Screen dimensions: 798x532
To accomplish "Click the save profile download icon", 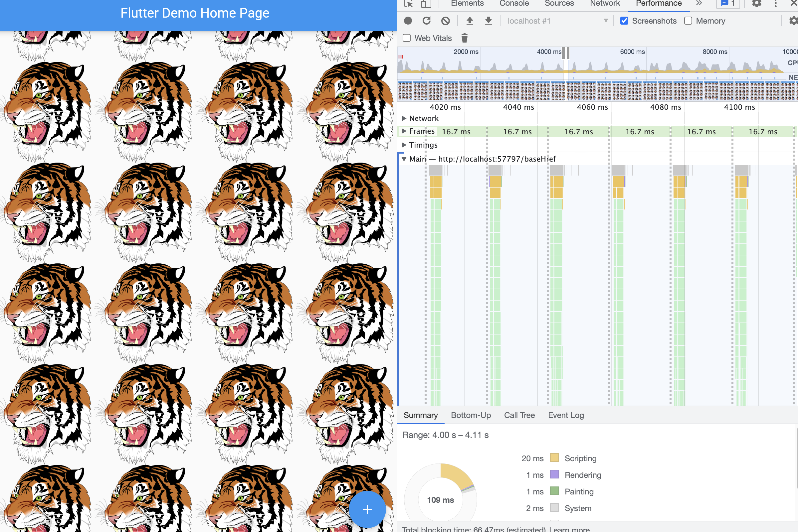I will tap(488, 21).
